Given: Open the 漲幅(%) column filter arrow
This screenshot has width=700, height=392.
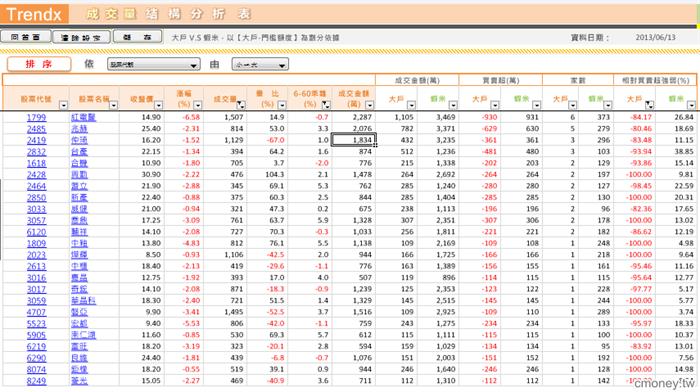Looking at the screenshot, I should [x=197, y=105].
